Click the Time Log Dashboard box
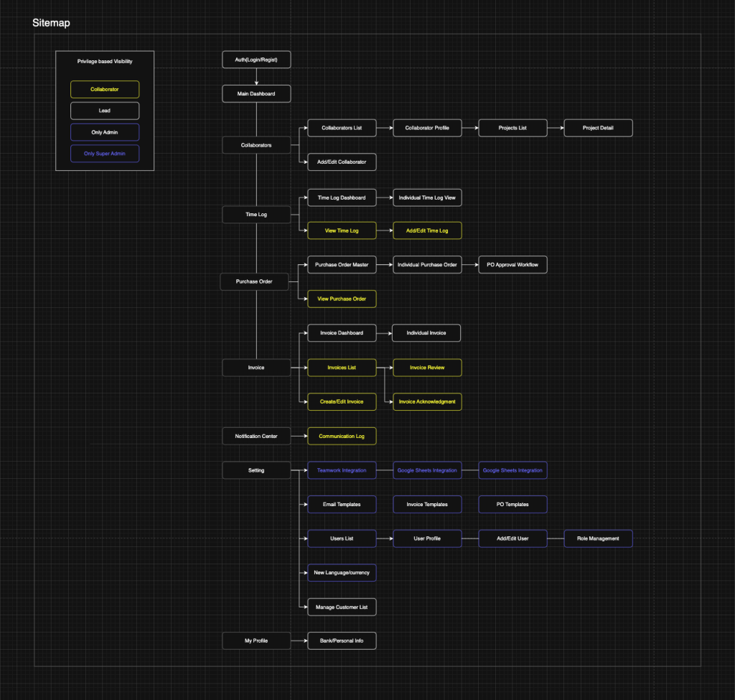735x700 pixels. [342, 197]
